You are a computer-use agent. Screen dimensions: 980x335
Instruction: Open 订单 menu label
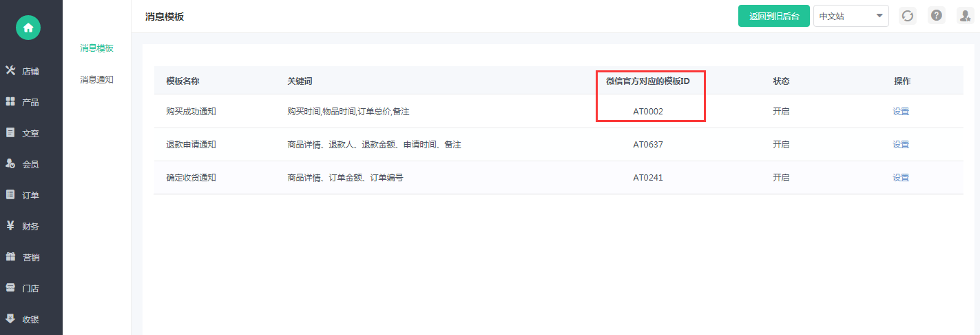coord(30,195)
